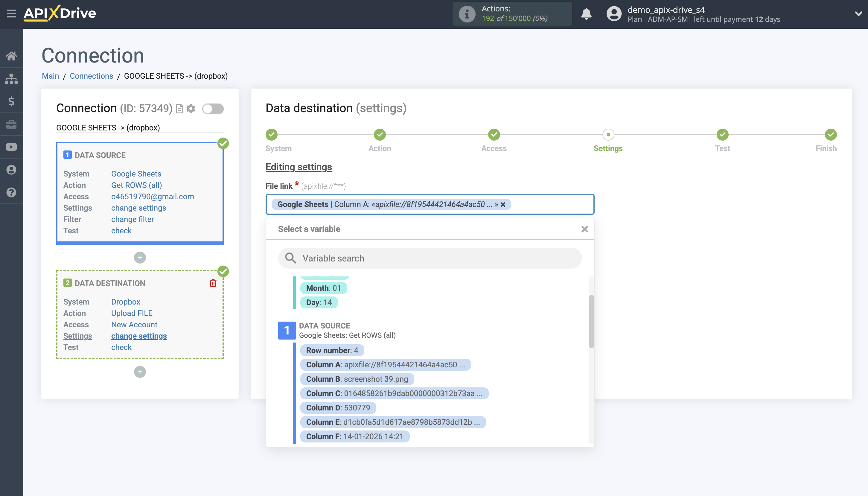This screenshot has height=496, width=868.
Task: Click the change filter link in Data Source
Action: click(132, 219)
